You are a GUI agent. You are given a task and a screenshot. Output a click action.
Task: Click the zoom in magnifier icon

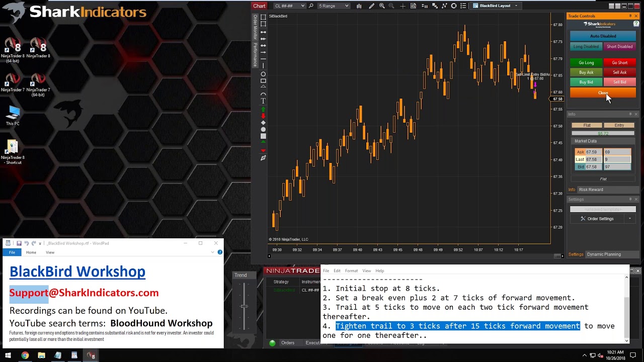click(382, 6)
